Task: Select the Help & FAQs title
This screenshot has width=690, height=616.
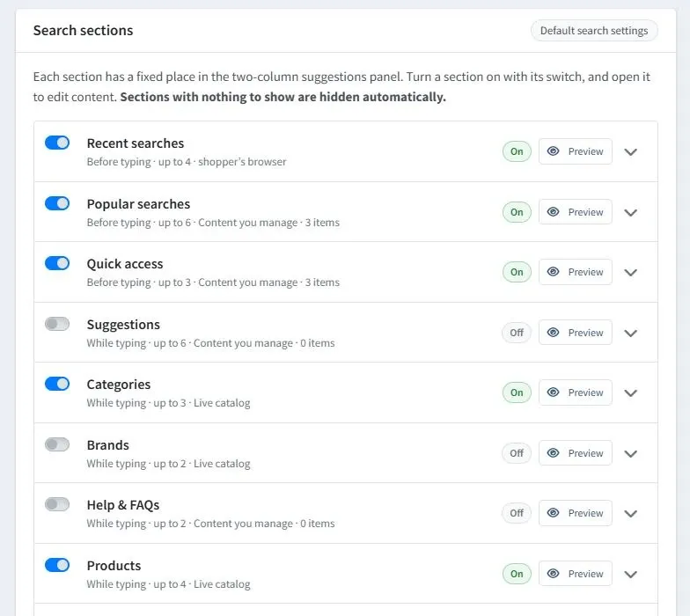Action: [123, 505]
